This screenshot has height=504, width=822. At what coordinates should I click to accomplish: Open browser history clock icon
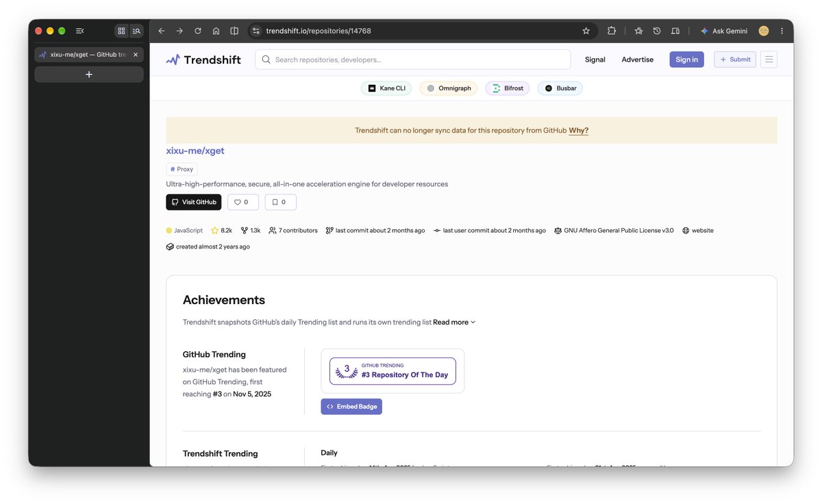coord(657,31)
